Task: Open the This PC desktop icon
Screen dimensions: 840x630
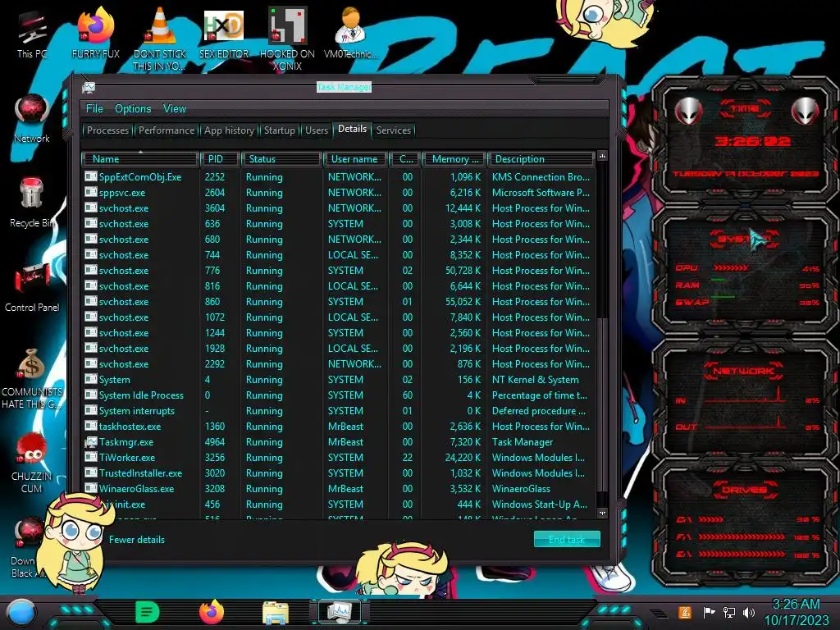Action: click(32, 34)
